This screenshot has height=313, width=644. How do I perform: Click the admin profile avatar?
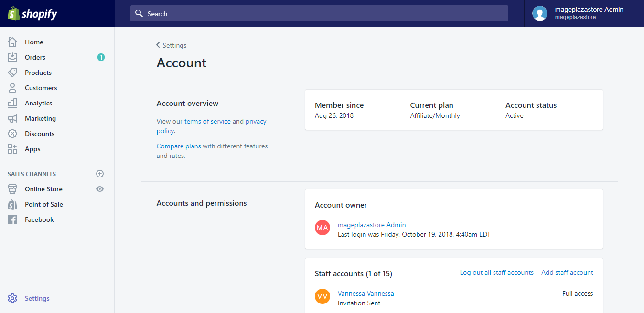pos(540,13)
